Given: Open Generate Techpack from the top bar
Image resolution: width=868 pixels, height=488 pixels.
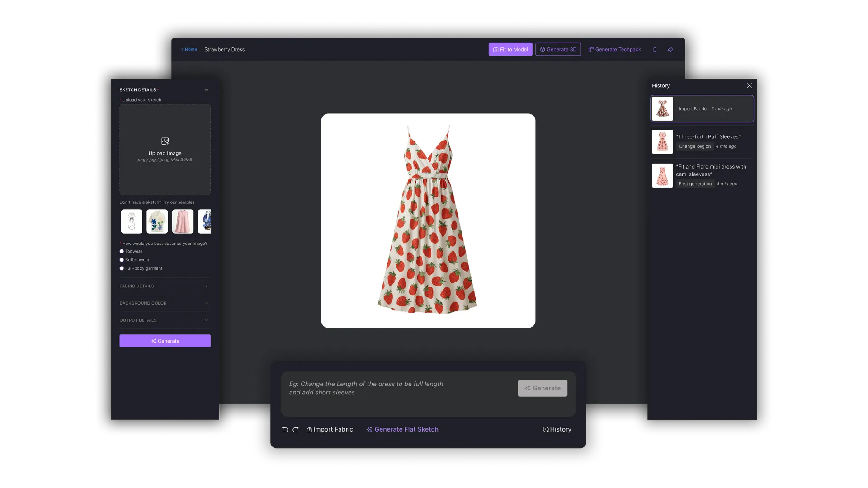Looking at the screenshot, I should (614, 49).
